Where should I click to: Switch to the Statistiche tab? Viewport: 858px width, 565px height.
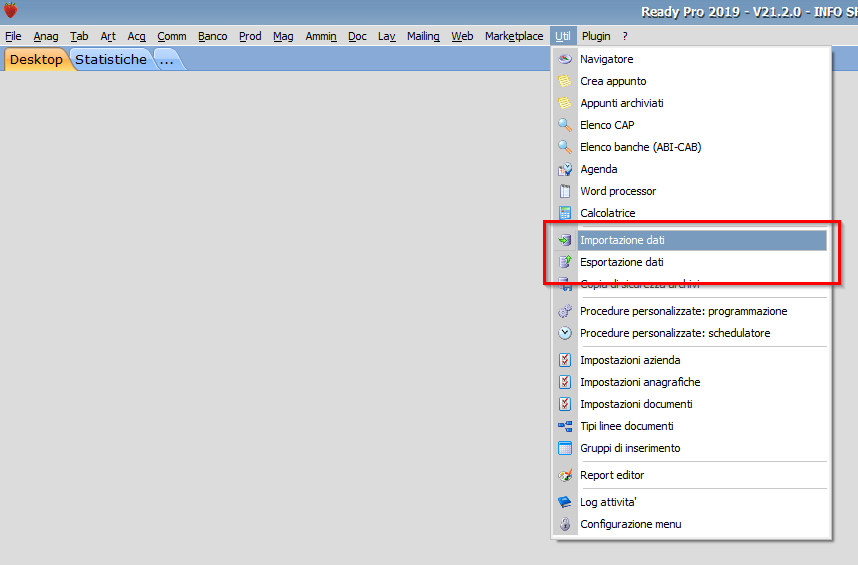coord(111,60)
